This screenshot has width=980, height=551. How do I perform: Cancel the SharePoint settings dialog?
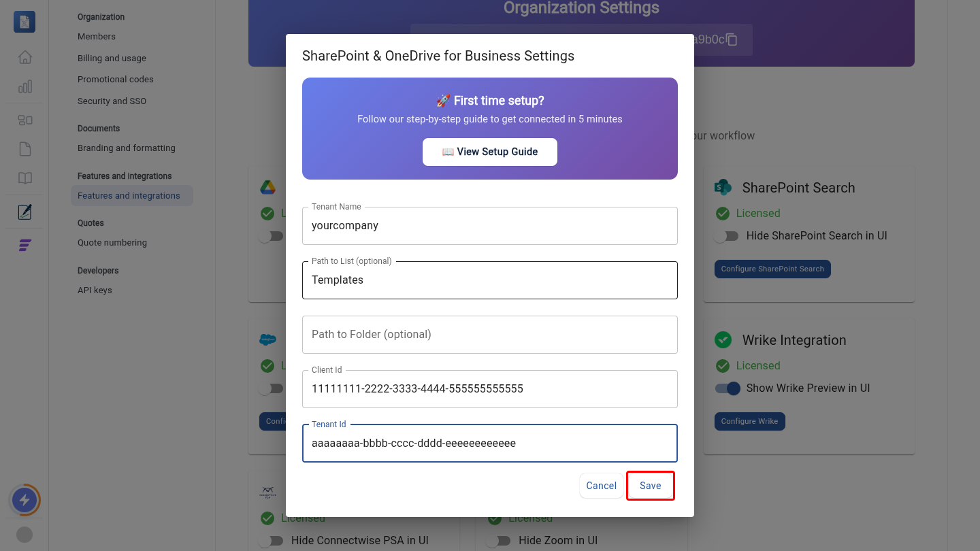tap(602, 486)
